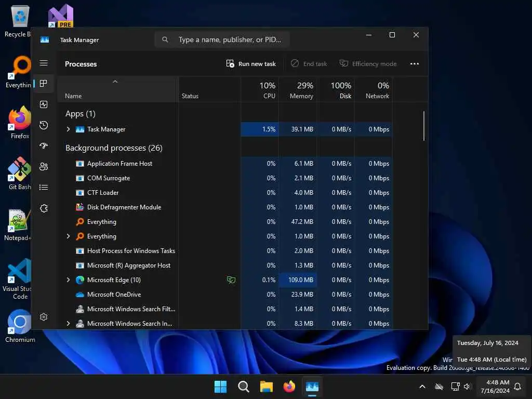Screen dimensions: 532x399
Task: Click Run new task button
Action: pyautogui.click(x=251, y=64)
